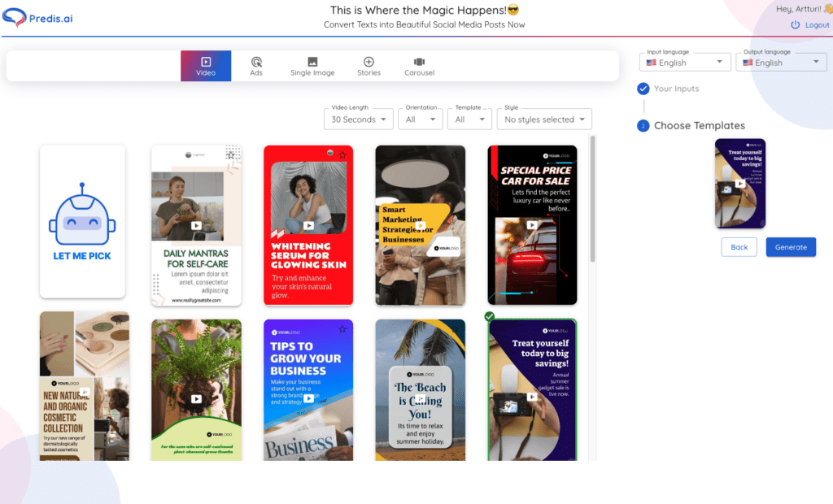Play the Organic Cosmetic Collection template video

pos(85,393)
